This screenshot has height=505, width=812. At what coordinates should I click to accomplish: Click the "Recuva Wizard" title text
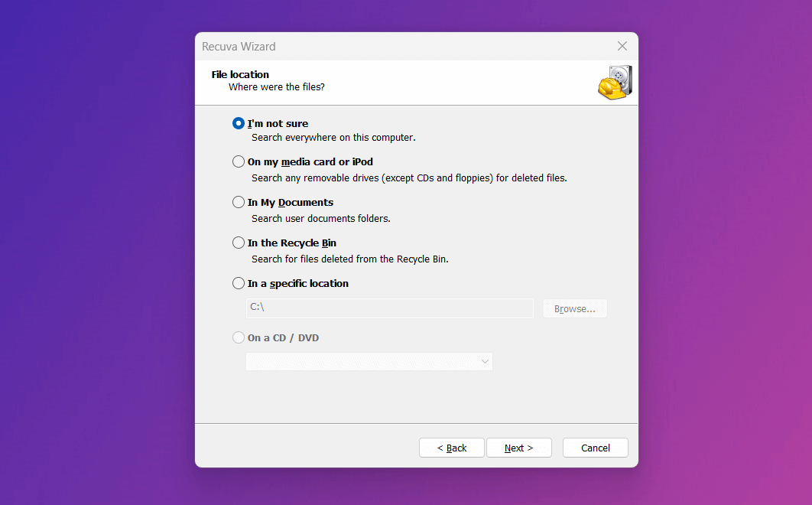[239, 46]
